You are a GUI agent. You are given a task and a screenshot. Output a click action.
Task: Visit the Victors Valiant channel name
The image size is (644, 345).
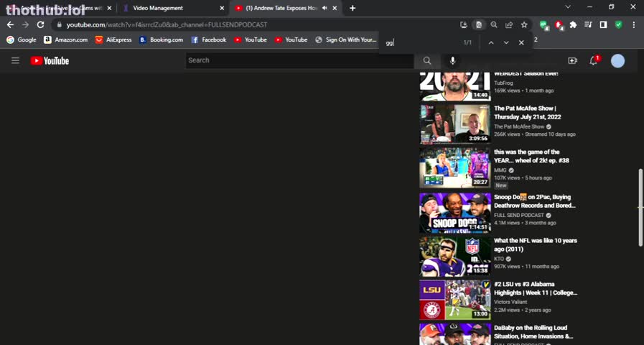tap(510, 302)
